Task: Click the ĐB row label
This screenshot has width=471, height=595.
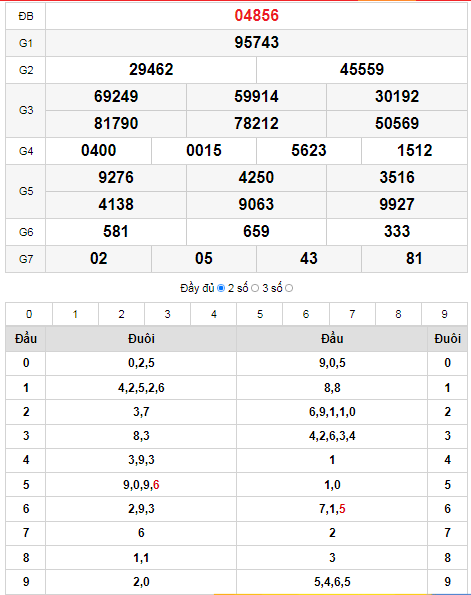Action: [x=26, y=16]
